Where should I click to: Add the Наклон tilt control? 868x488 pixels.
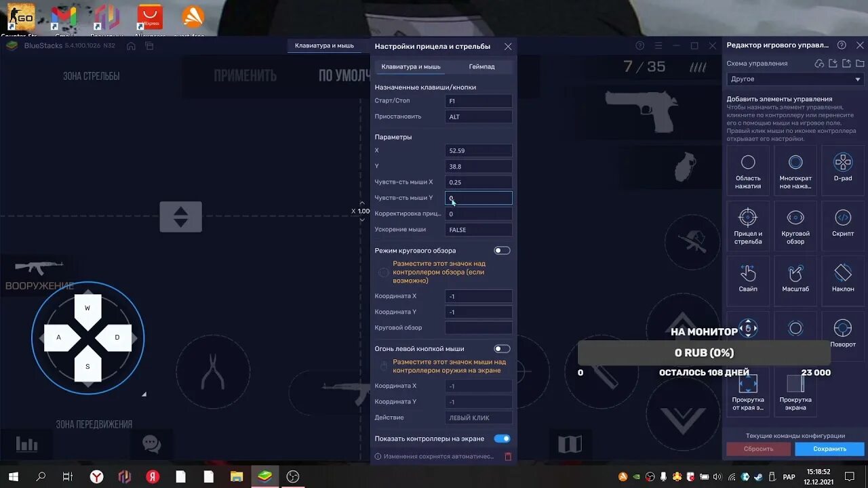(x=842, y=281)
